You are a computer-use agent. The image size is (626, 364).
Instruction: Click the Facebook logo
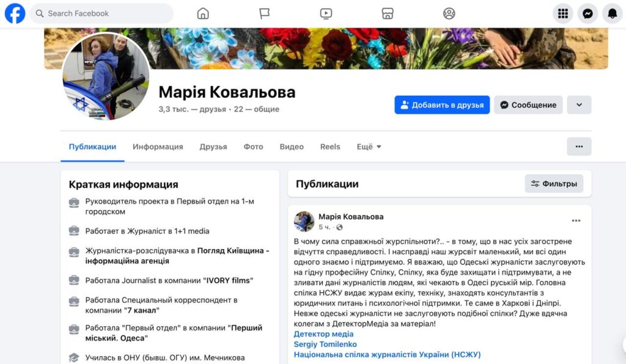(x=15, y=13)
